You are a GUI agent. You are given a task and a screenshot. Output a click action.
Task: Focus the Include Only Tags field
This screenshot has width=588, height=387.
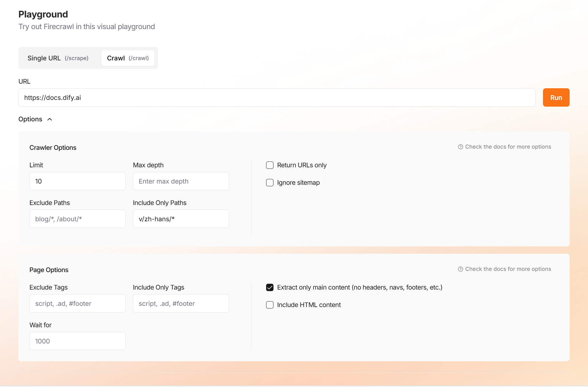181,303
